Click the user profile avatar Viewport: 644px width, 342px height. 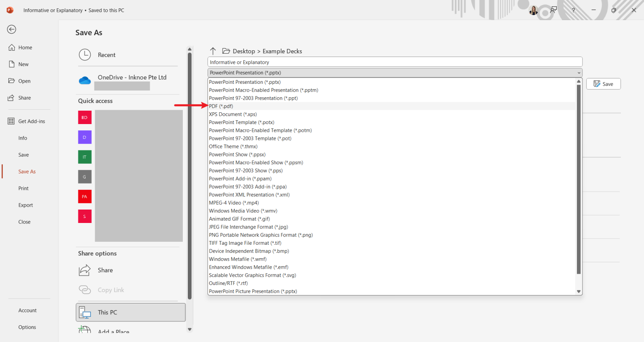coord(533,10)
